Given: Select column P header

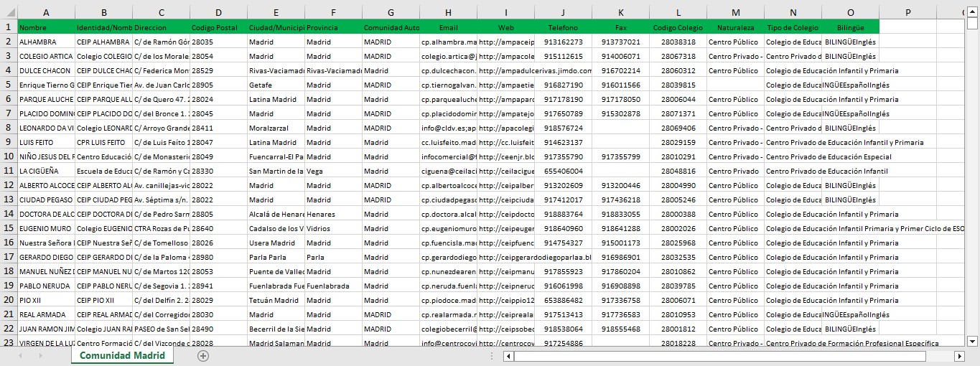Looking at the screenshot, I should click(x=907, y=12).
